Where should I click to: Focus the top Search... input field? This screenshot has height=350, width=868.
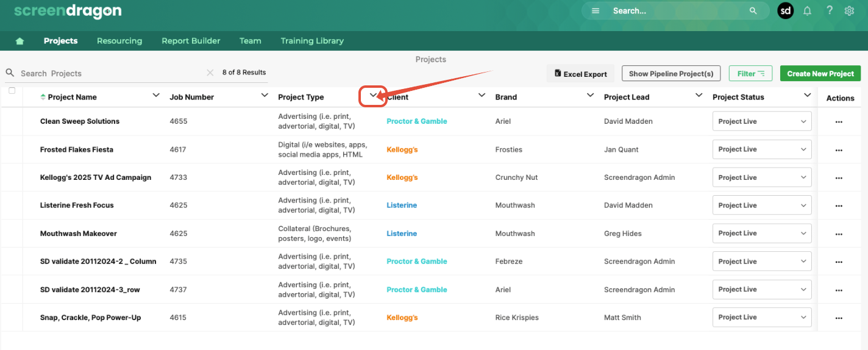[x=677, y=11]
